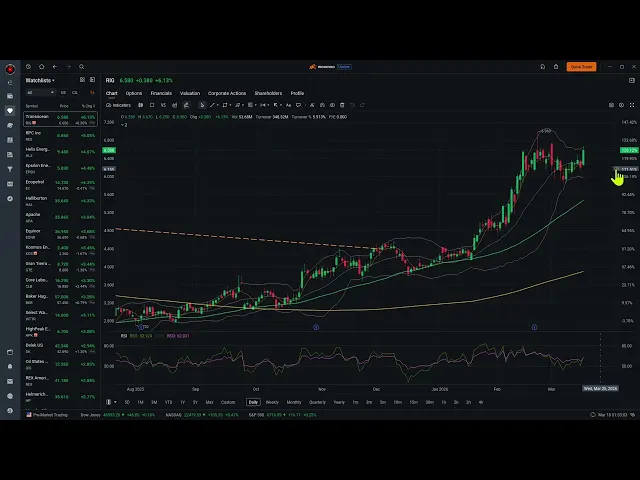Open the compass explore icon in left sidebar
This screenshot has width=640, height=480.
point(10,199)
